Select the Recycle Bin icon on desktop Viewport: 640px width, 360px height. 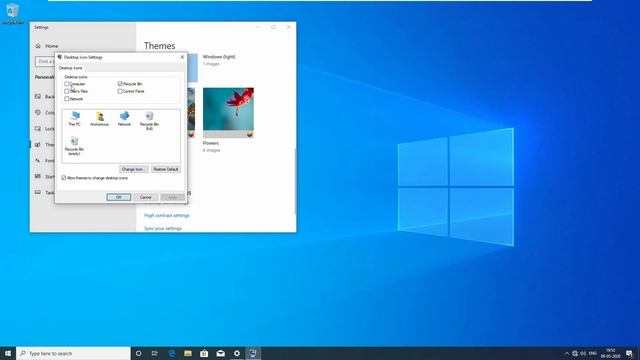click(13, 13)
